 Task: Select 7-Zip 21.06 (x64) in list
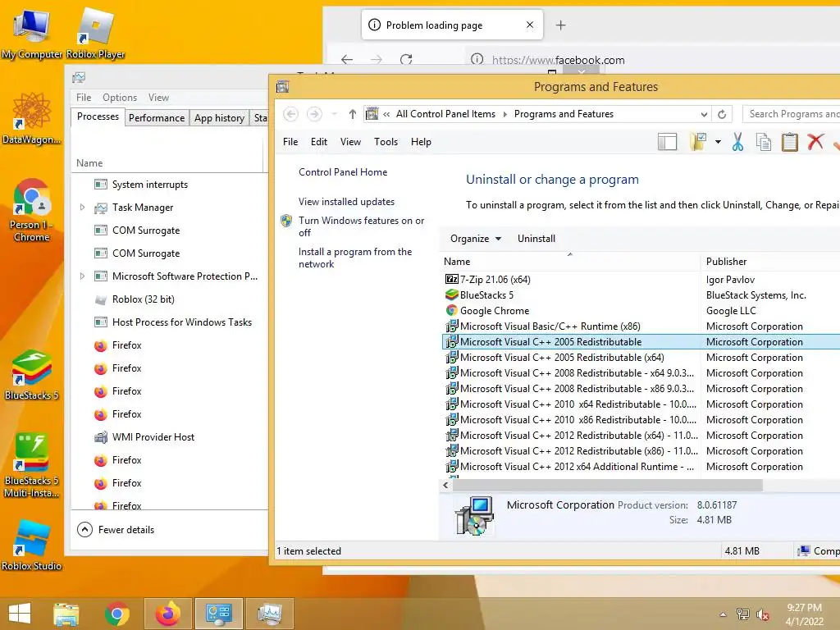[495, 280]
